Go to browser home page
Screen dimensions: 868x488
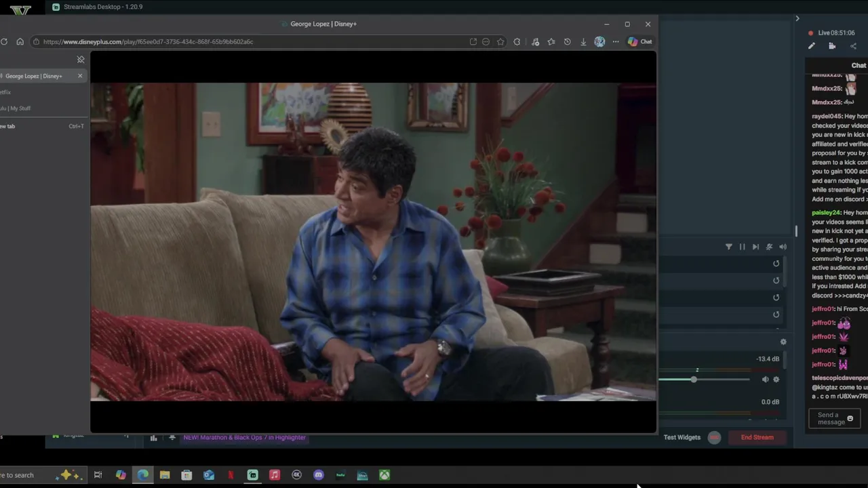pos(20,42)
